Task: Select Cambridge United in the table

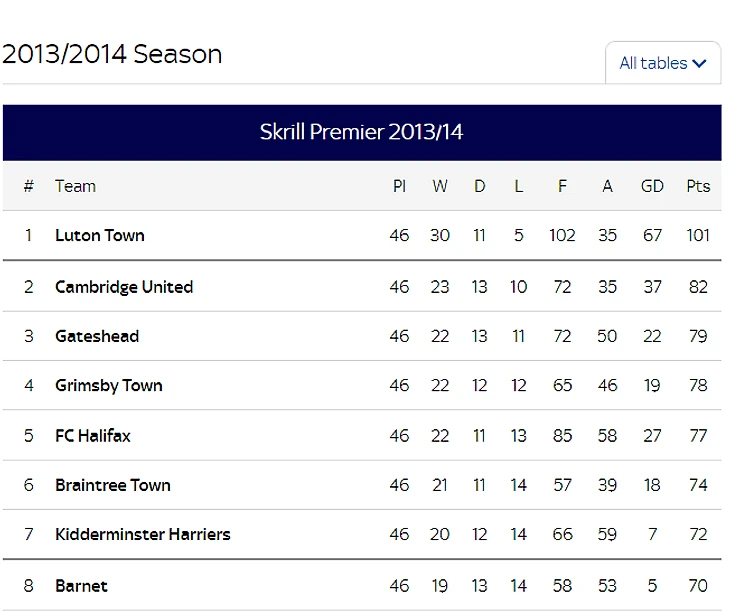Action: tap(124, 287)
